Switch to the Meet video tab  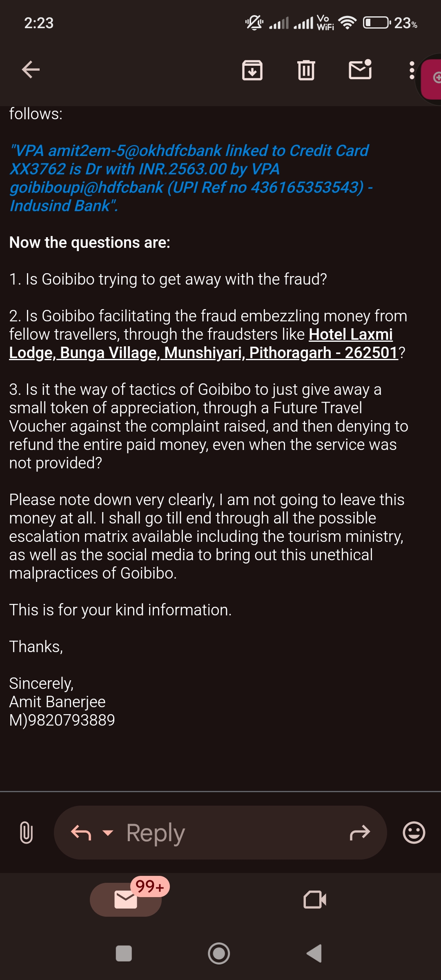[x=315, y=900]
